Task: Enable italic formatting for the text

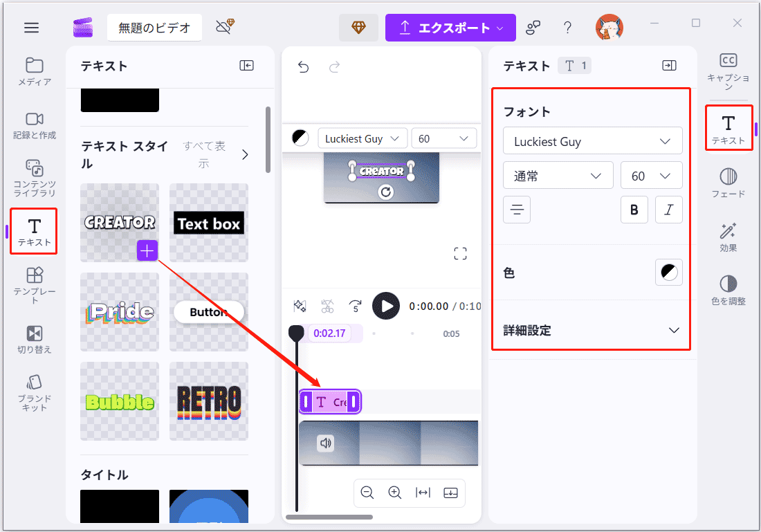Action: [x=669, y=210]
